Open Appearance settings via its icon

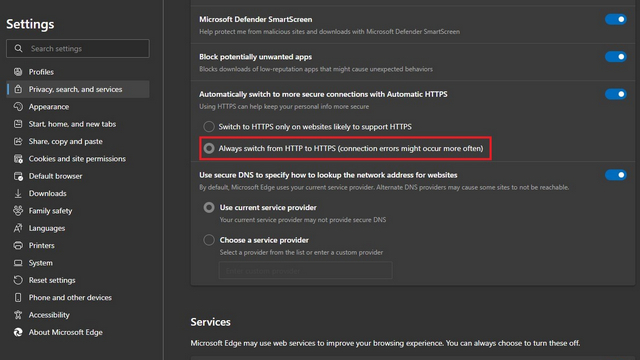tap(18, 107)
